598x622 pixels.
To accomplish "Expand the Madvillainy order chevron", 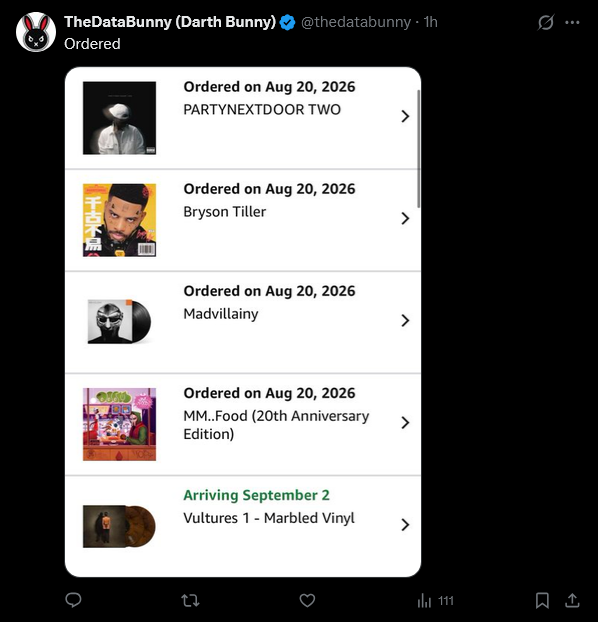I will (405, 320).
